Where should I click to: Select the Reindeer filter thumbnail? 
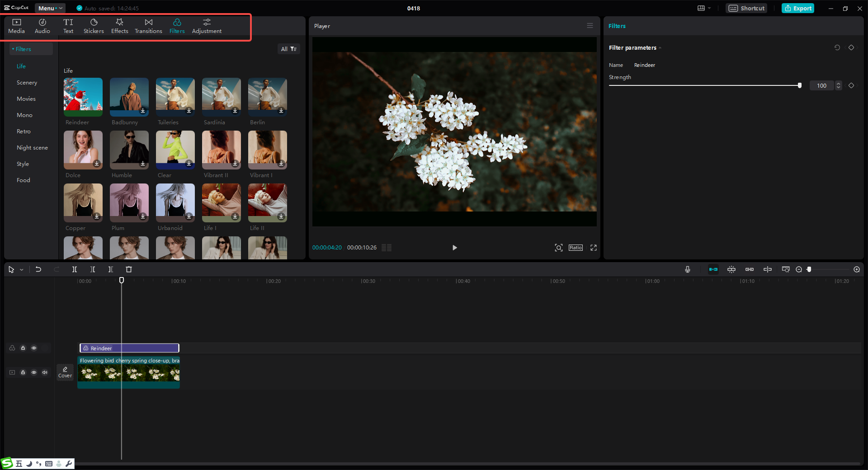point(83,97)
